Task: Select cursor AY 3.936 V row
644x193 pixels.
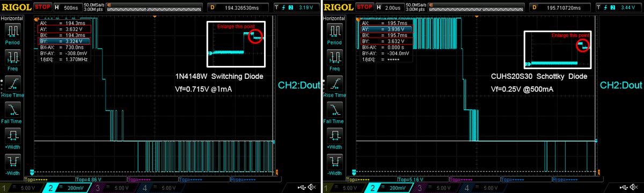Action: (x=387, y=29)
